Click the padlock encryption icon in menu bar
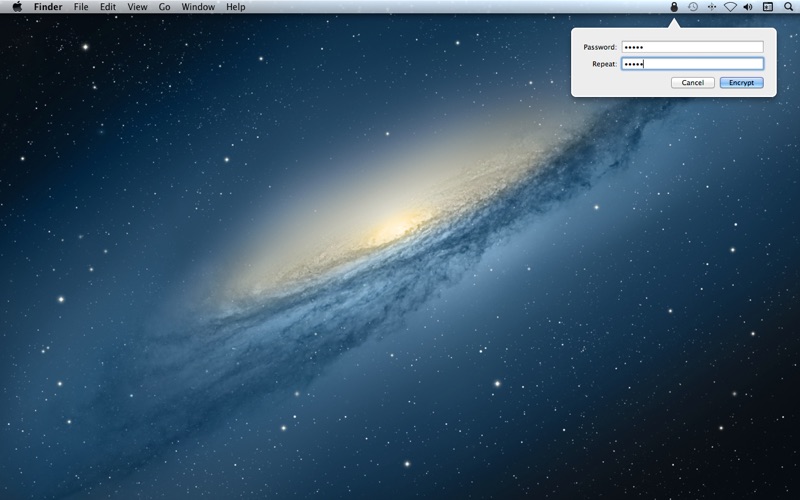This screenshot has height=500, width=800. (x=674, y=7)
